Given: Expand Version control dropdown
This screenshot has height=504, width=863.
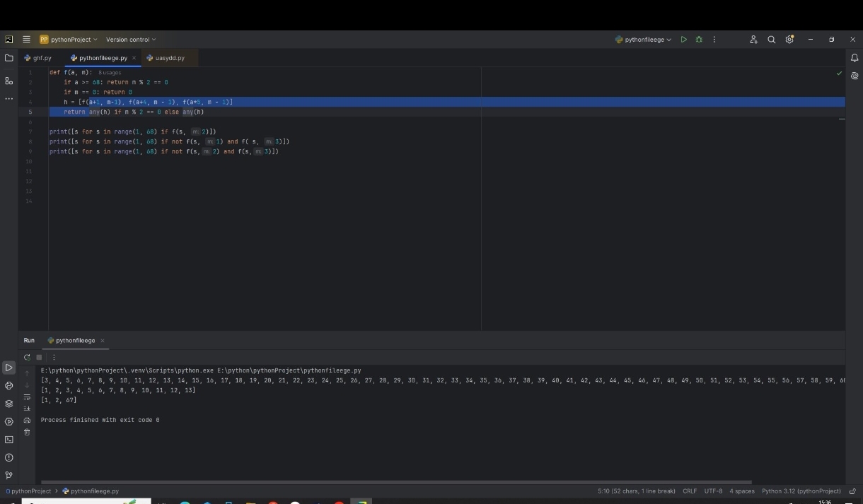Looking at the screenshot, I should [x=131, y=40].
